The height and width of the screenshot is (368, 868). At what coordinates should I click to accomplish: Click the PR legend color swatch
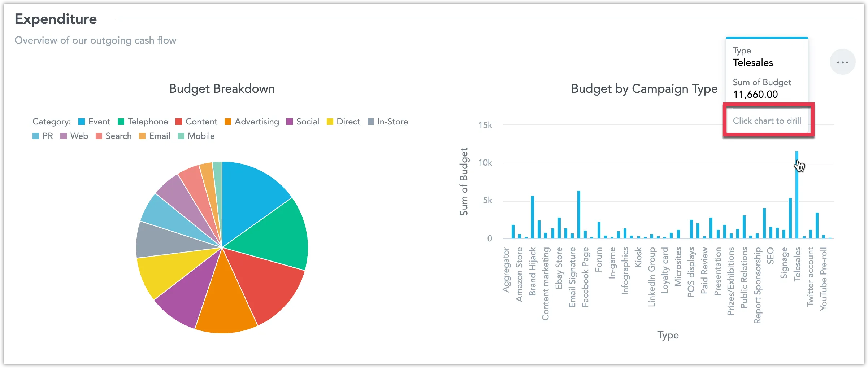(36, 136)
